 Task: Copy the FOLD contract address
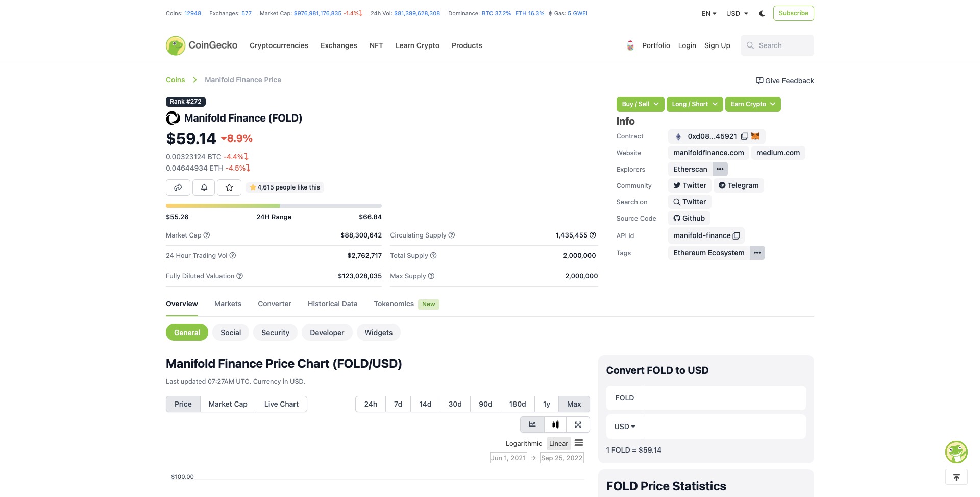pyautogui.click(x=744, y=136)
